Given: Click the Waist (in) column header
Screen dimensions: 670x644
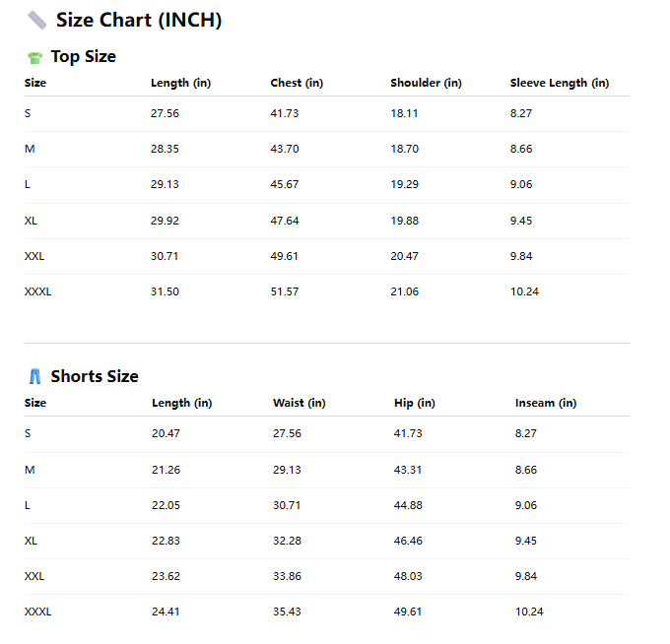Looking at the screenshot, I should tap(299, 403).
